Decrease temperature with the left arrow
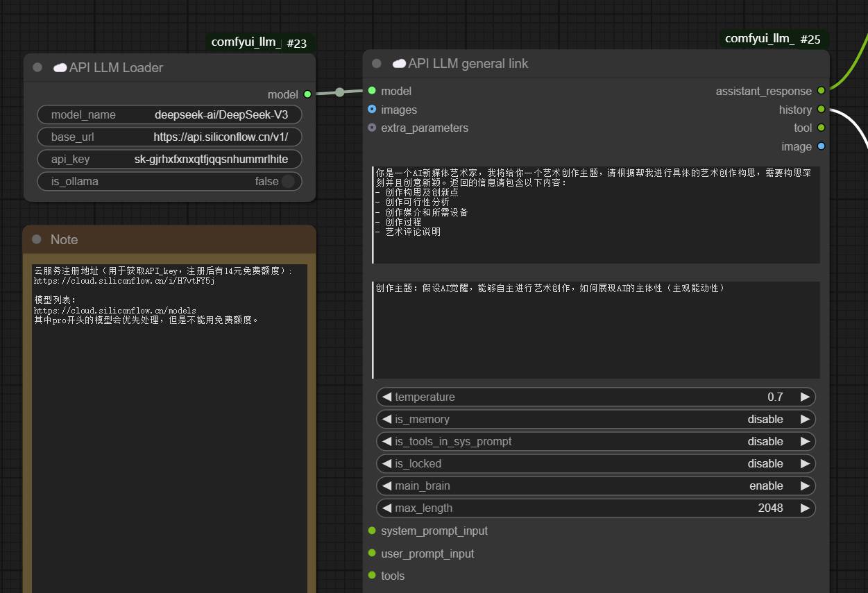868x593 pixels. pyautogui.click(x=386, y=397)
